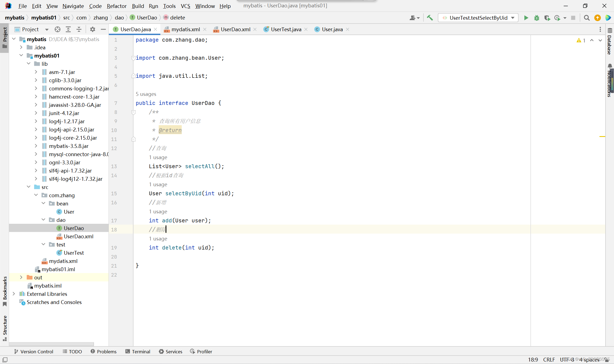This screenshot has height=364, width=614.
Task: Click Search Everywhere magnifier icon
Action: click(x=587, y=18)
